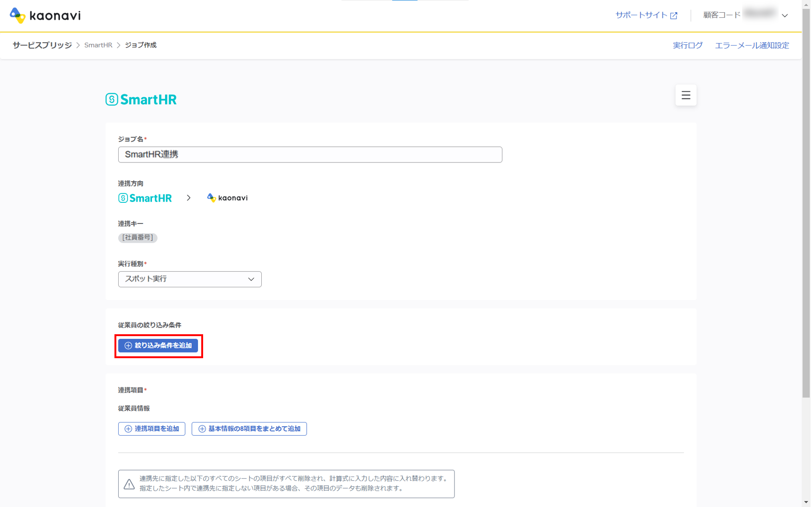Click the warning triangle icon

(x=129, y=484)
